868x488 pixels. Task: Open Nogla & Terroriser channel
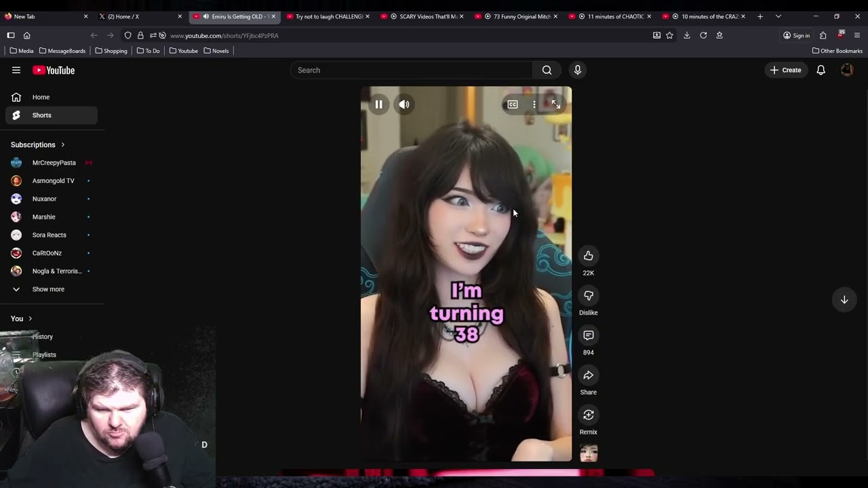point(52,271)
